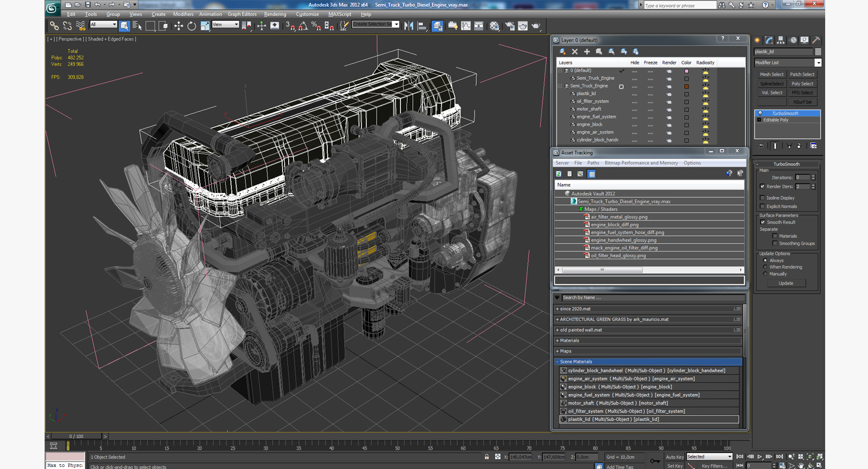Open Render Setup icon

coord(509,26)
